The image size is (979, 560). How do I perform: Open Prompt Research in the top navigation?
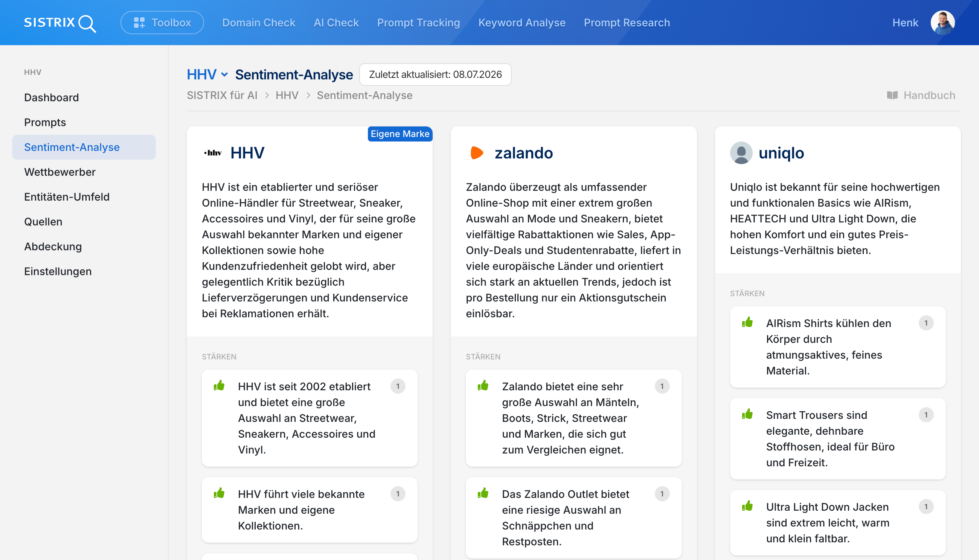point(627,23)
